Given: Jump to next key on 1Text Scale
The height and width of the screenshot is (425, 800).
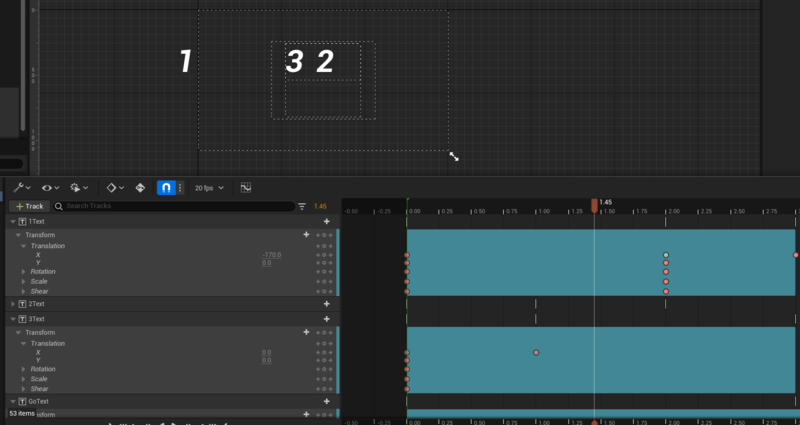Looking at the screenshot, I should 331,282.
